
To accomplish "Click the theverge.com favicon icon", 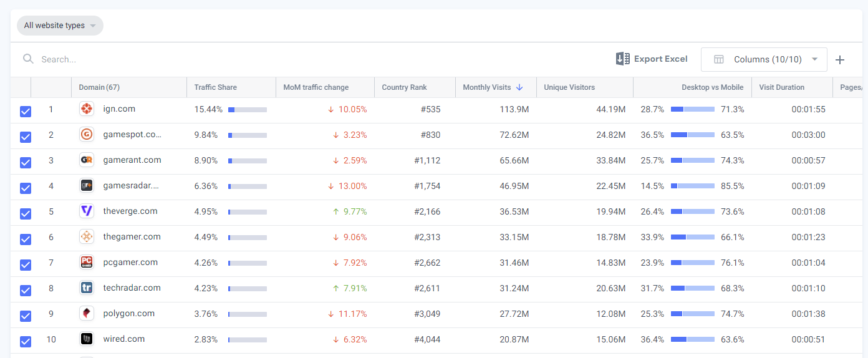I will (x=87, y=211).
